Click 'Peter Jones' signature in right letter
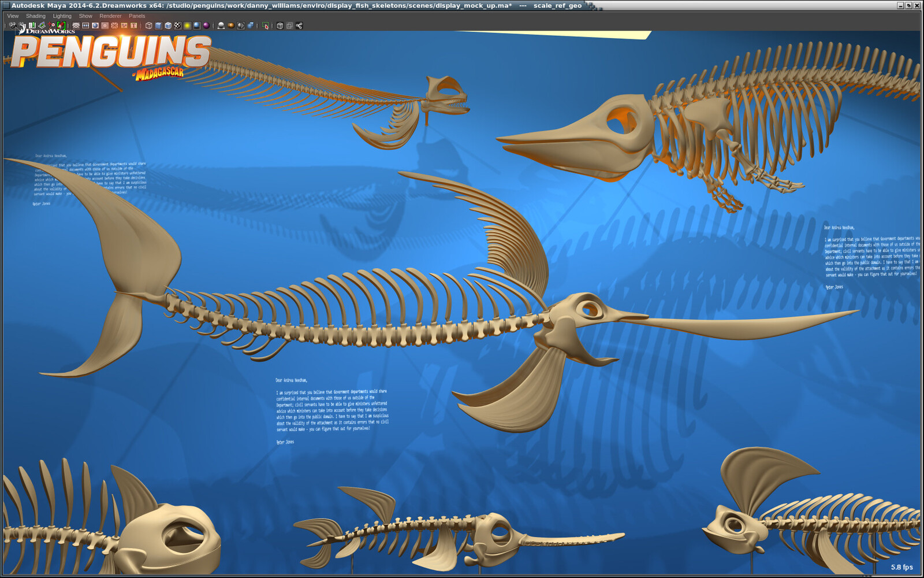This screenshot has height=578, width=924. click(834, 287)
